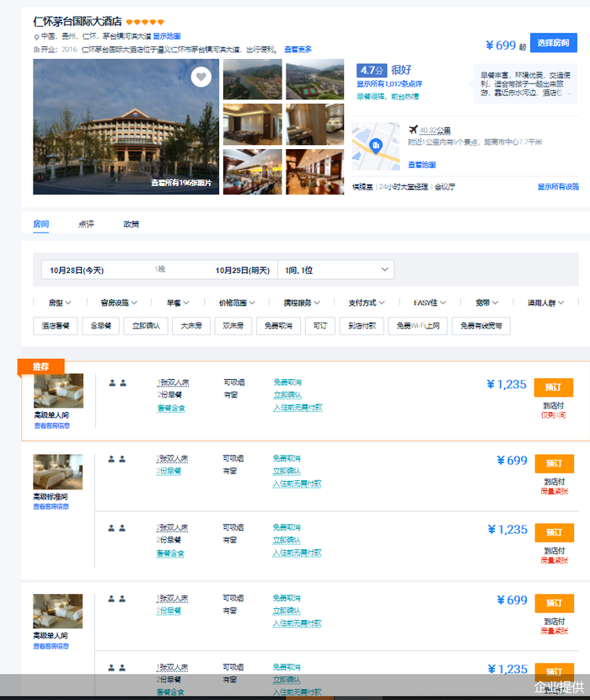The image size is (590, 700).
Task: Click the 查看更多 description link
Action: click(x=298, y=49)
